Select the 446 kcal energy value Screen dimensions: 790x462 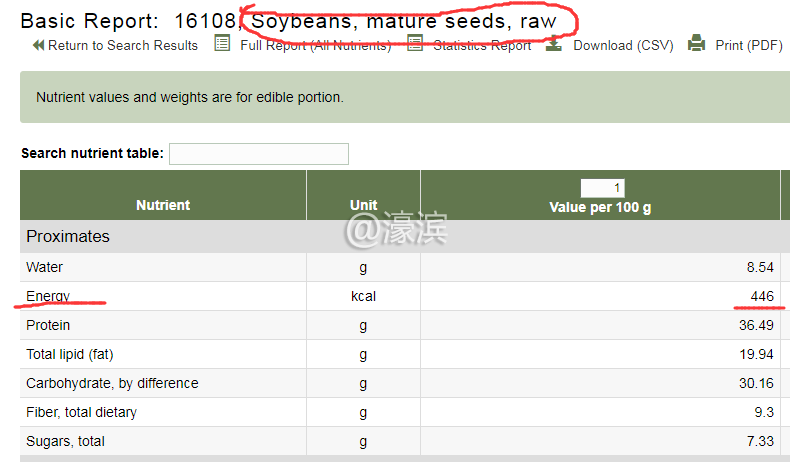762,296
